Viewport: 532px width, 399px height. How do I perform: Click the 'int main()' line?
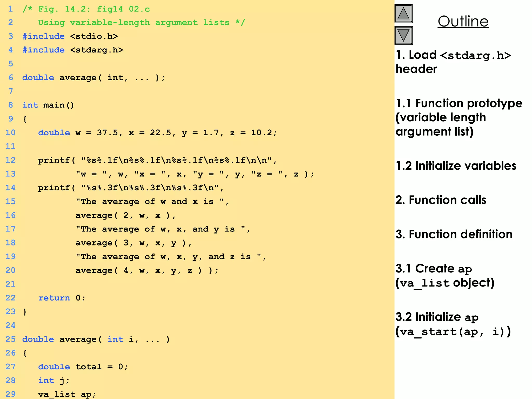[48, 105]
